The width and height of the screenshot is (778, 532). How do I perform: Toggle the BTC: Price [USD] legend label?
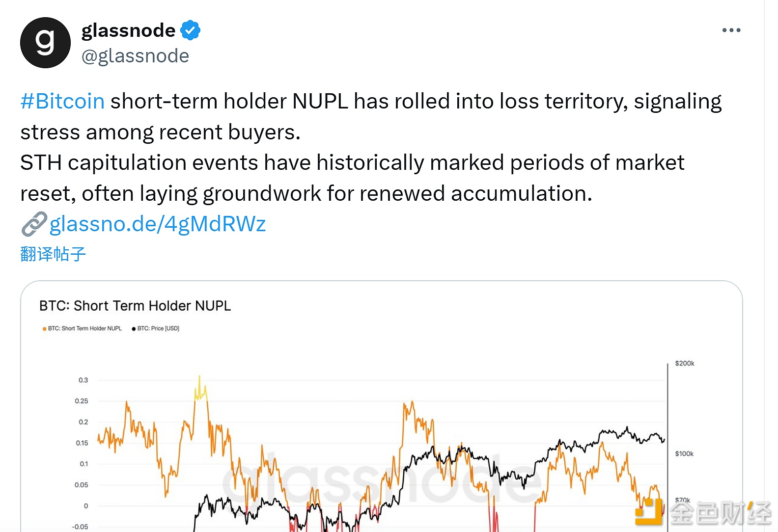[x=158, y=329]
